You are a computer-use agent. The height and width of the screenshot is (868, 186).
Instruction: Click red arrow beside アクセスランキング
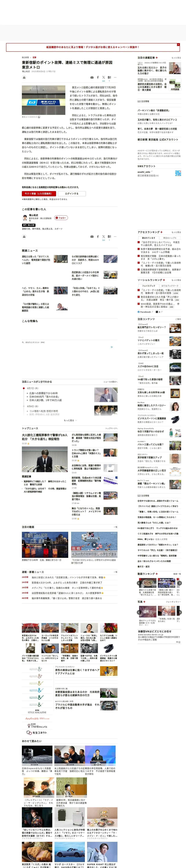click(161, 232)
